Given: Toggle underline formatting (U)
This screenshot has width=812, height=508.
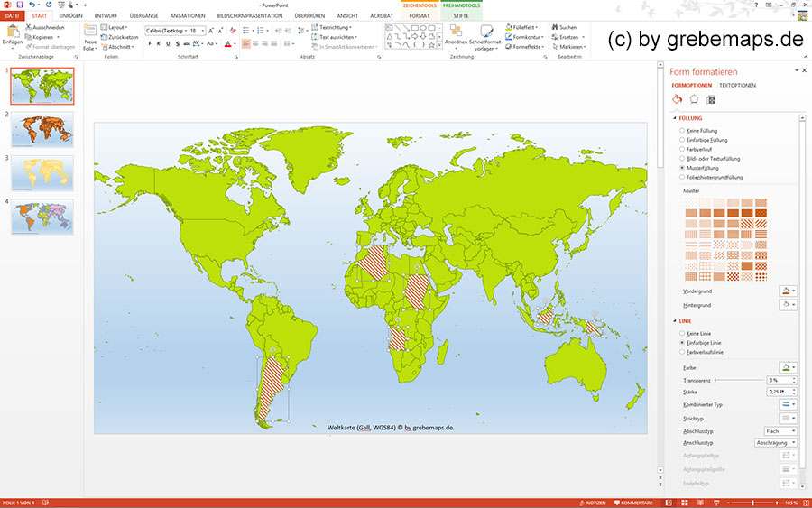Looking at the screenshot, I should [x=168, y=44].
